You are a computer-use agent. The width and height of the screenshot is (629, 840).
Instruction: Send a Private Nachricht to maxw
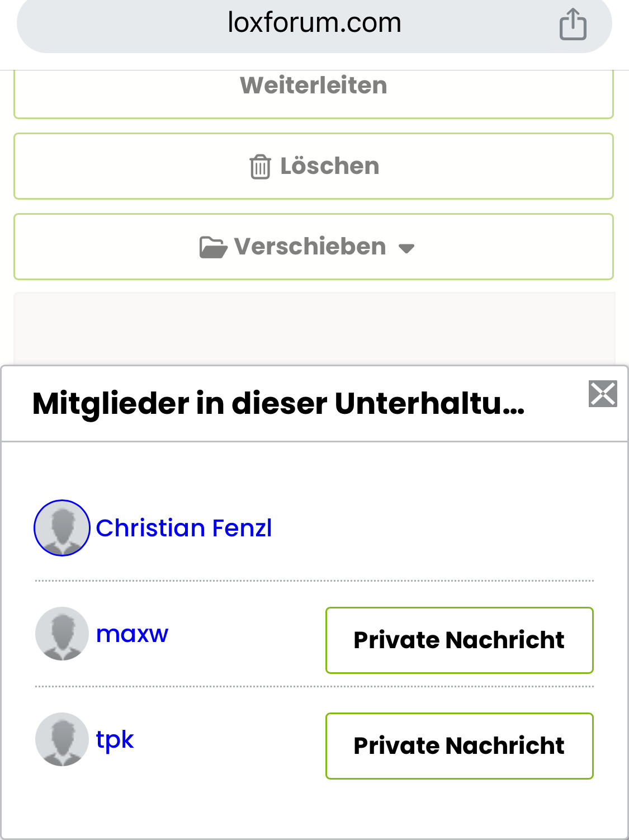pos(459,640)
